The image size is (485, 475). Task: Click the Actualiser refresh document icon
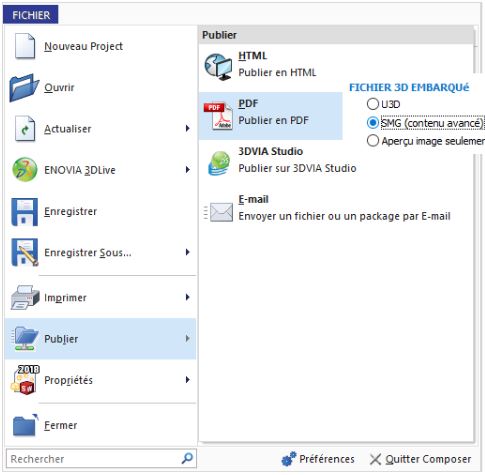[25, 129]
